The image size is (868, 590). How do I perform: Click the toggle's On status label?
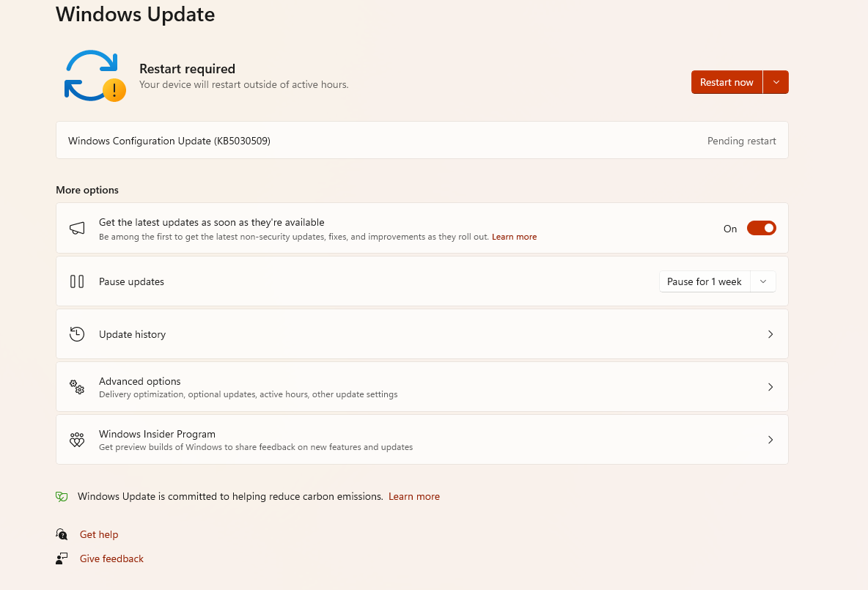coord(730,229)
